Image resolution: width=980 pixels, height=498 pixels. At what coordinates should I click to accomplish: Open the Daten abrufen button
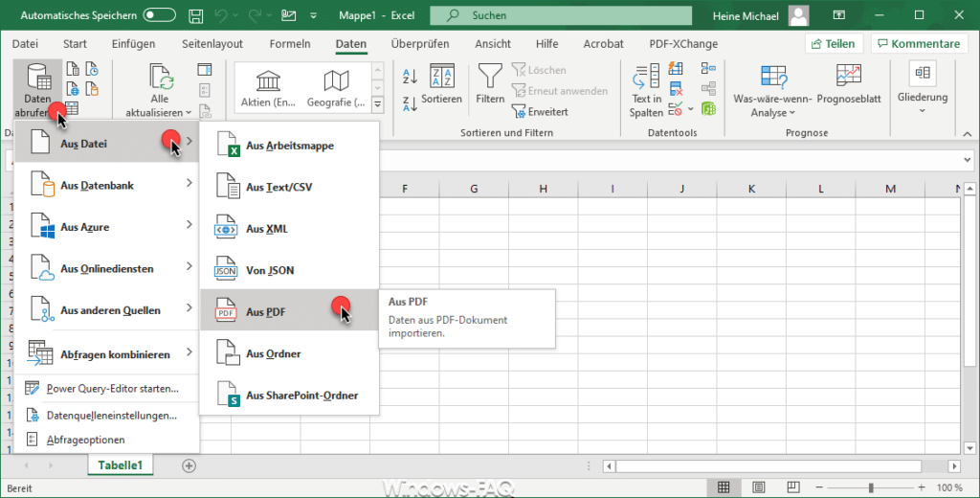[37, 89]
